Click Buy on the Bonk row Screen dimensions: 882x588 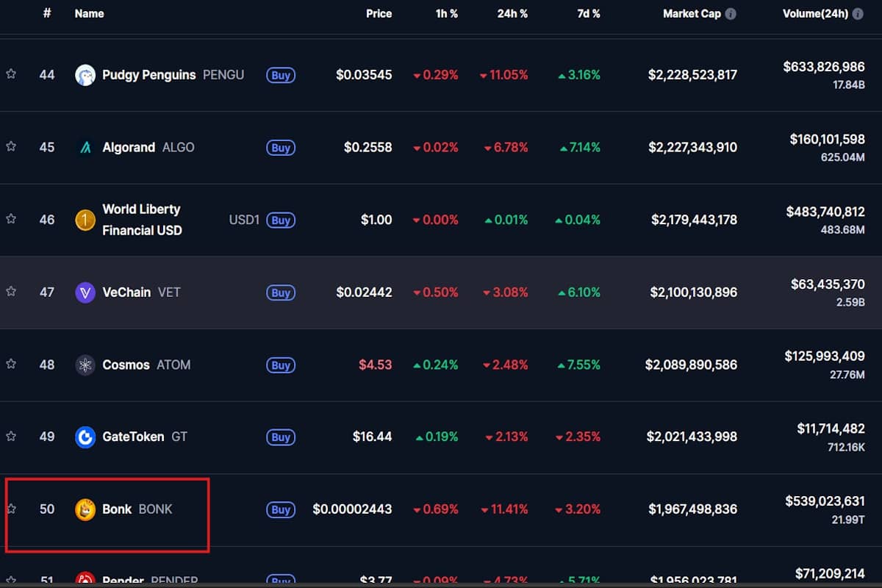tap(281, 509)
